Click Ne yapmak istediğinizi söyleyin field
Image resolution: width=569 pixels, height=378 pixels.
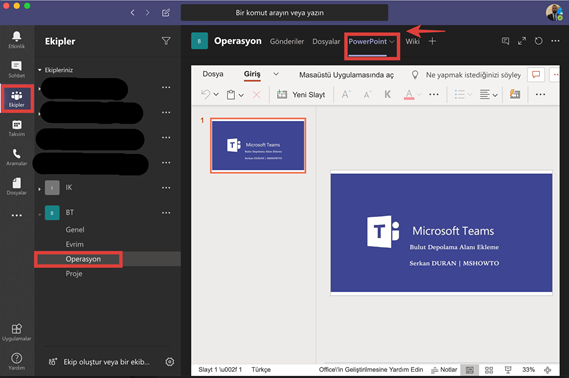coord(473,75)
